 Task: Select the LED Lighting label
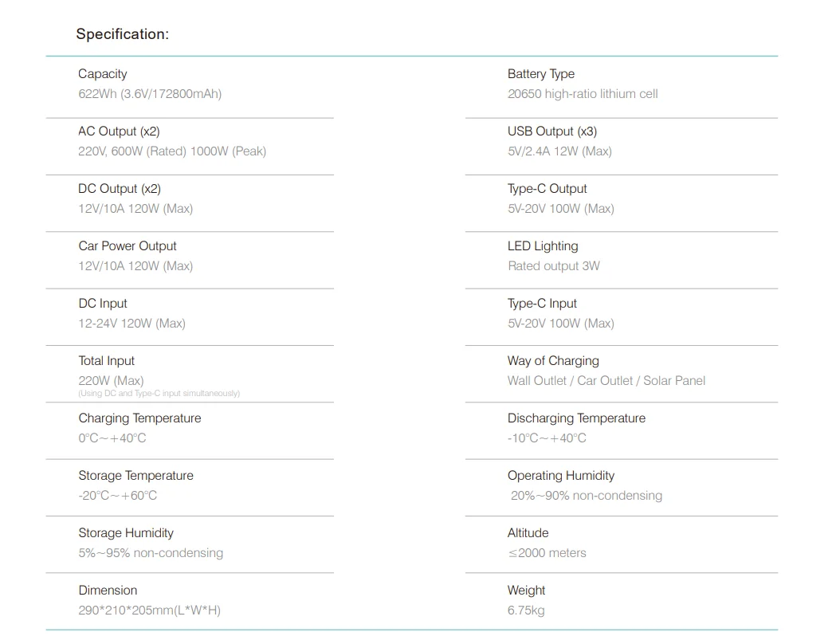tap(543, 245)
